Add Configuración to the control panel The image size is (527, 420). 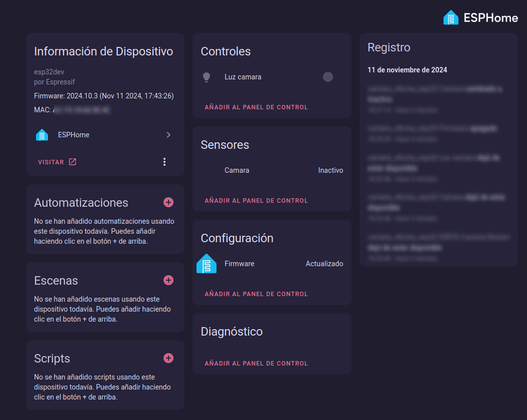256,294
